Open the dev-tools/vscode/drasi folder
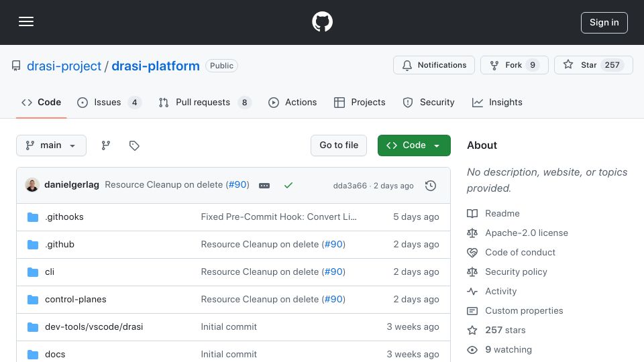This screenshot has width=644, height=362. point(94,326)
